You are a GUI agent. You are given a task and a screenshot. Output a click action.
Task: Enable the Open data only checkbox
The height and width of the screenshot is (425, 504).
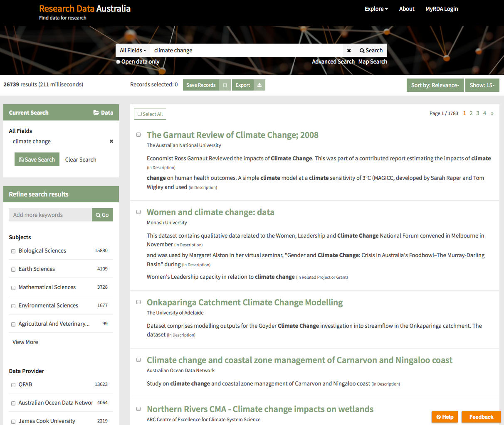pyautogui.click(x=118, y=62)
